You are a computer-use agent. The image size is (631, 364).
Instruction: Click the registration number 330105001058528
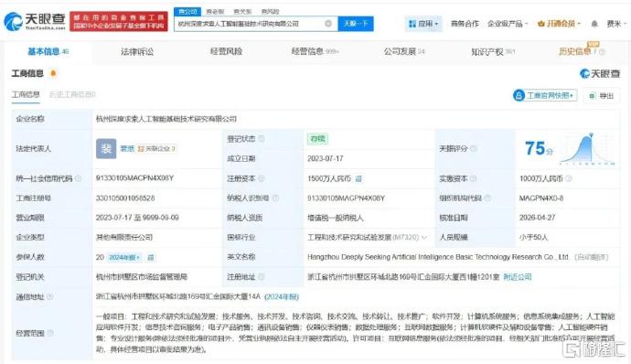click(125, 198)
